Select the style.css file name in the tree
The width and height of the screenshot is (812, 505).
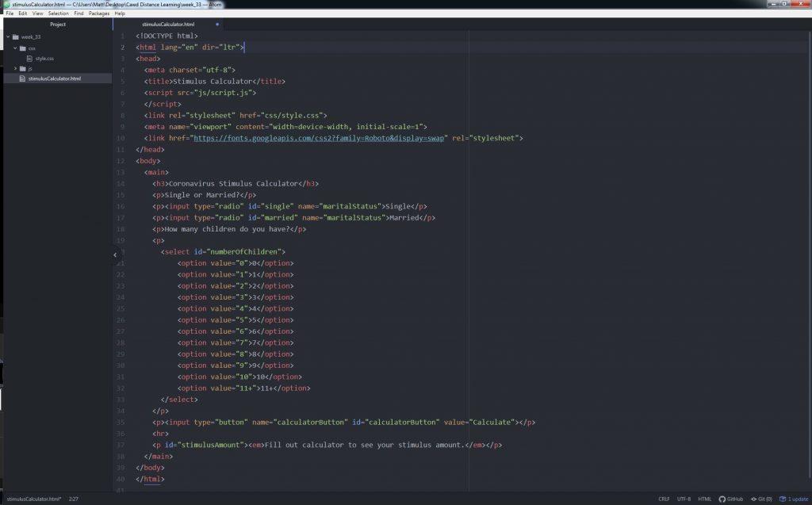click(x=44, y=59)
